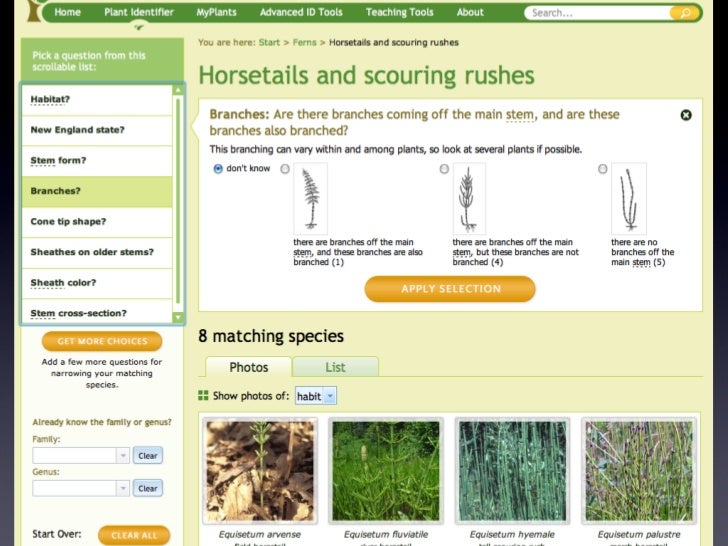This screenshot has width=728, height=546.
Task: Select the Habitat? question
Action: pos(97,99)
